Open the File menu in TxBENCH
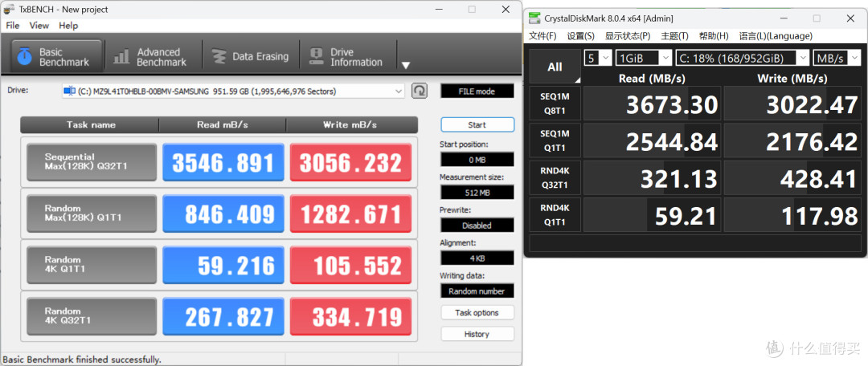Image resolution: width=868 pixels, height=366 pixels. (12, 26)
